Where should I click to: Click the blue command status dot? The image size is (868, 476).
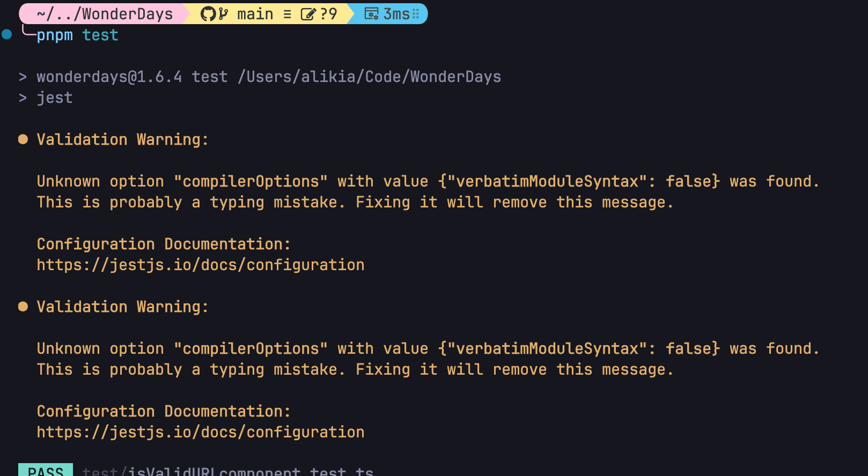coord(7,35)
